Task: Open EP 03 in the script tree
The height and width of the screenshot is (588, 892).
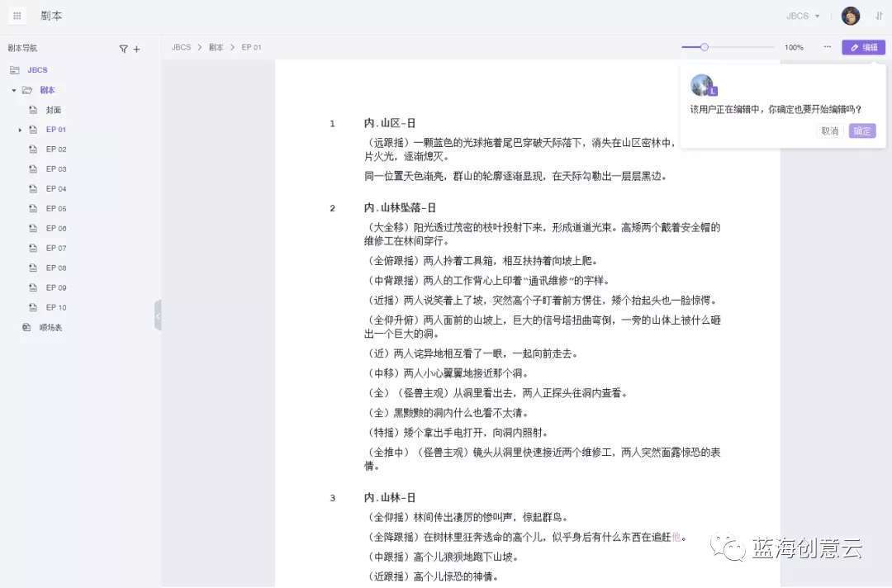Action: coord(56,169)
